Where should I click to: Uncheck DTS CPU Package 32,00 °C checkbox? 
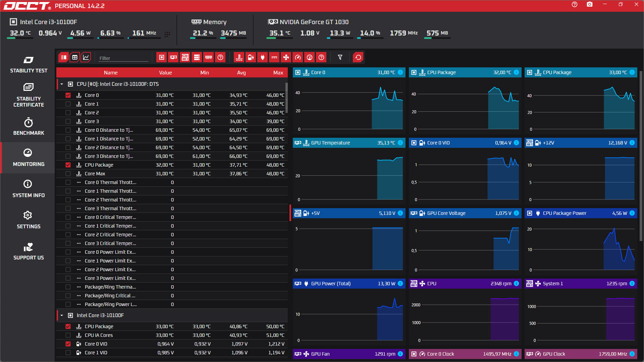tap(68, 165)
